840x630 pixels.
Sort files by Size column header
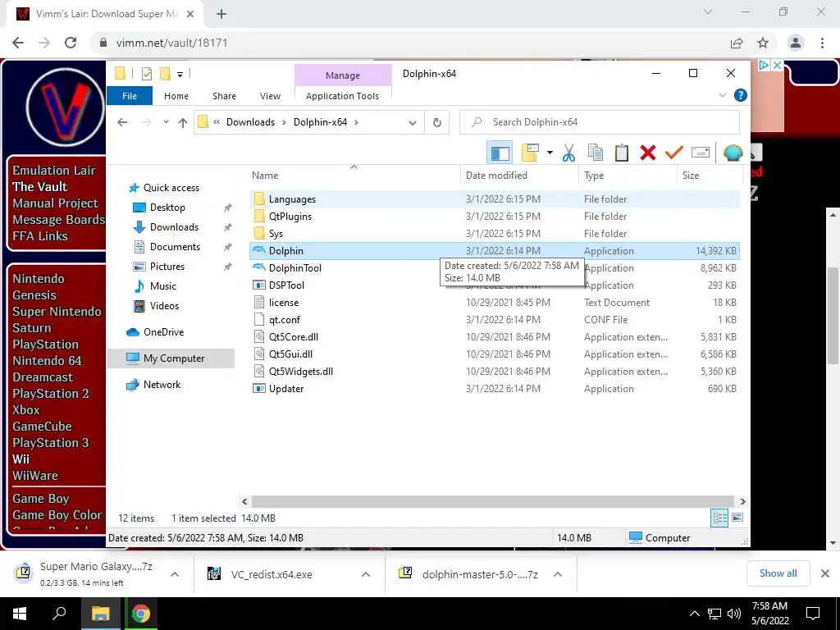click(x=710, y=176)
